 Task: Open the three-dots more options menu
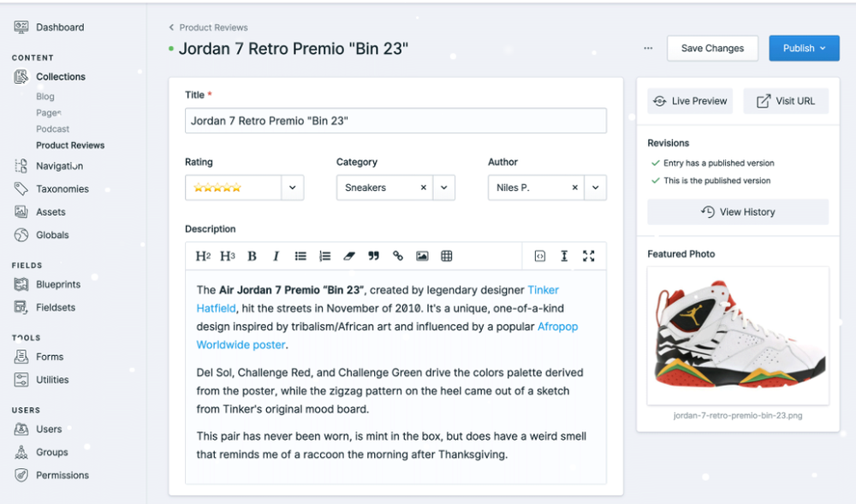(648, 48)
